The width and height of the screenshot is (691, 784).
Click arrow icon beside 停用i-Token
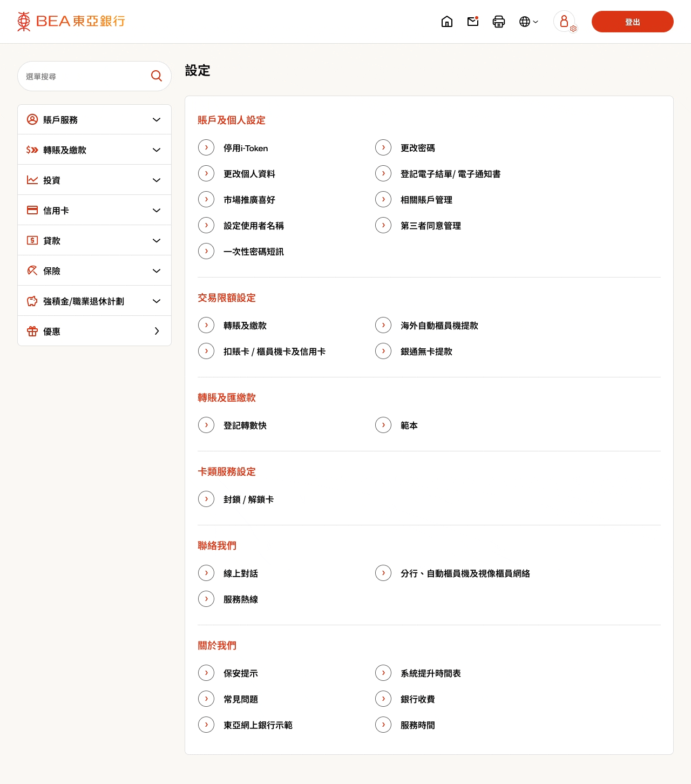tap(206, 147)
